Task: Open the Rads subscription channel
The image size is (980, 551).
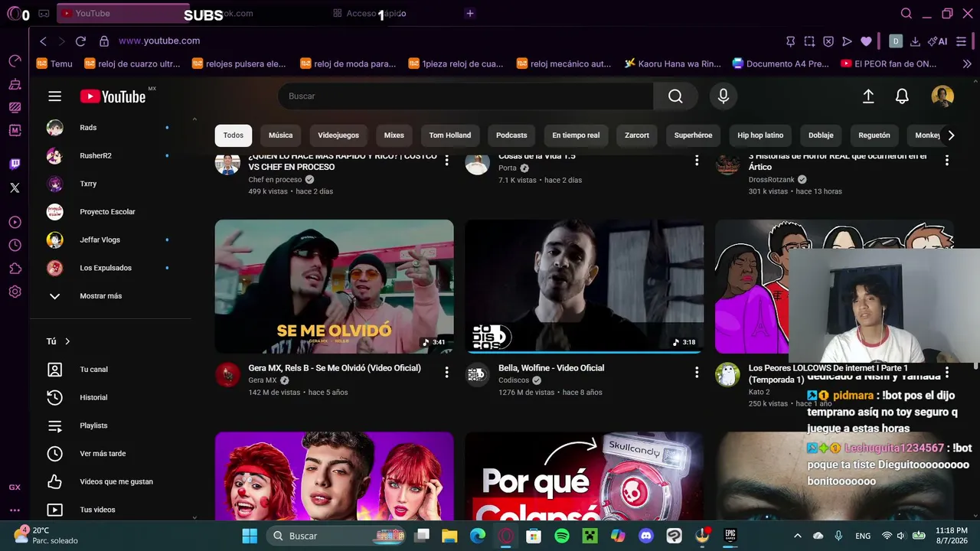Action: [109, 128]
